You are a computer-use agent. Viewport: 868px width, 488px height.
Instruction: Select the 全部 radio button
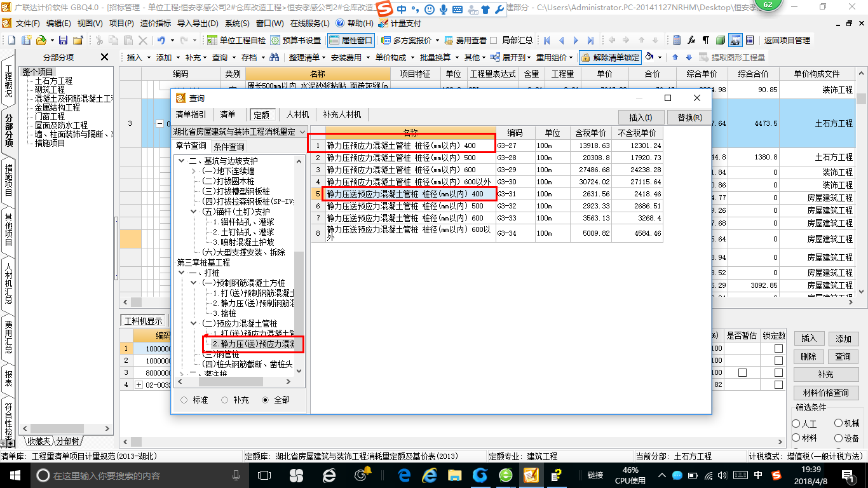click(x=266, y=400)
